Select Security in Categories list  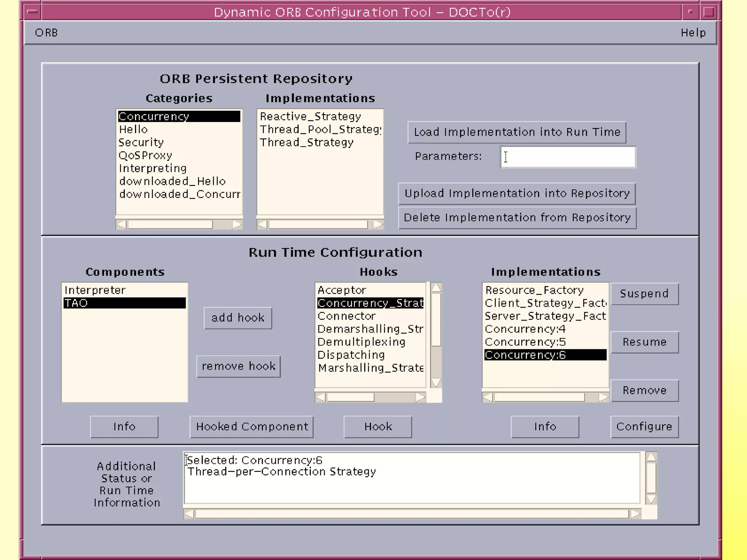(141, 142)
